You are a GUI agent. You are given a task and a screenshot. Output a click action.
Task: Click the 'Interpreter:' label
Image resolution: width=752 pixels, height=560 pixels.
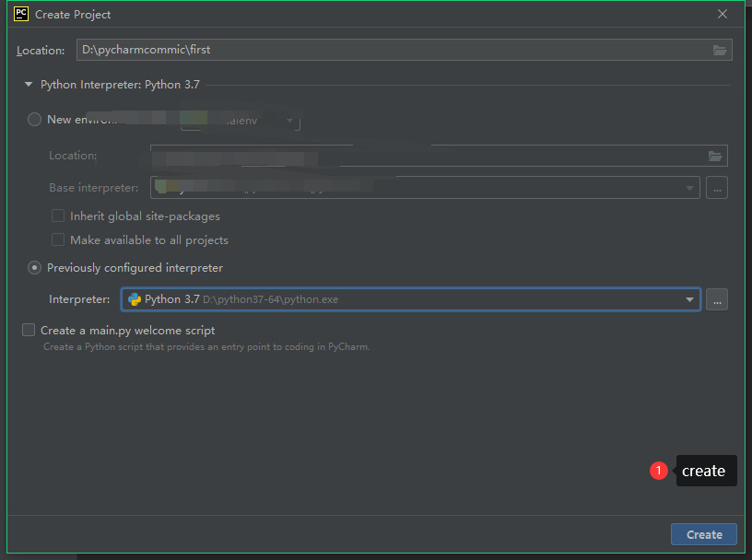point(79,299)
